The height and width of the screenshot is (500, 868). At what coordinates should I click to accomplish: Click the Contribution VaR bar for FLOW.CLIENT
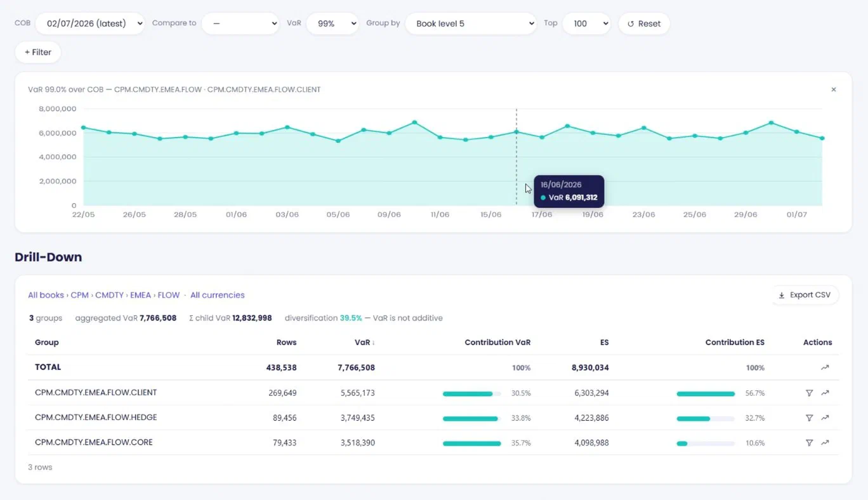click(472, 393)
